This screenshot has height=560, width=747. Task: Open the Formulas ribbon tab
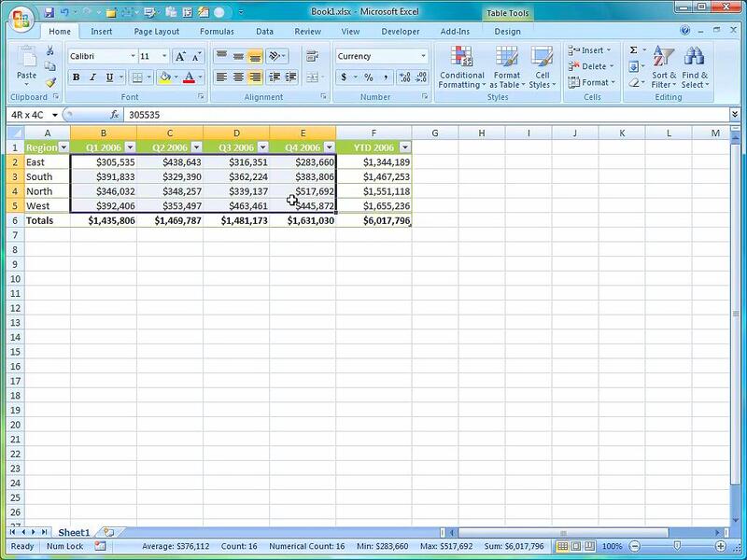point(216,32)
